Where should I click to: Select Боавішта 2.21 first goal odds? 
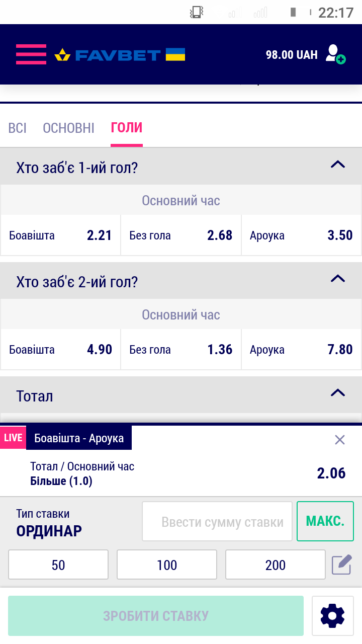click(60, 235)
